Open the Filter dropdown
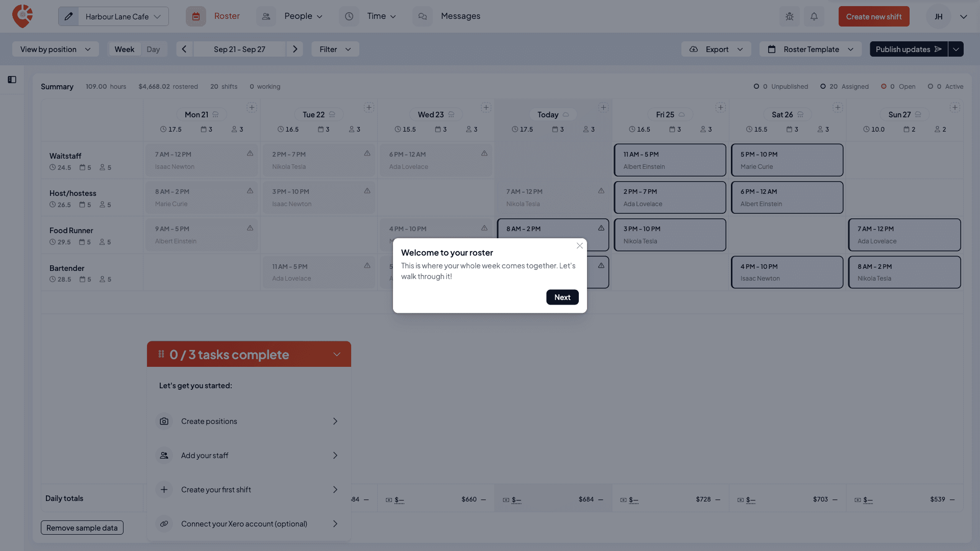This screenshot has width=980, height=551. click(x=335, y=49)
